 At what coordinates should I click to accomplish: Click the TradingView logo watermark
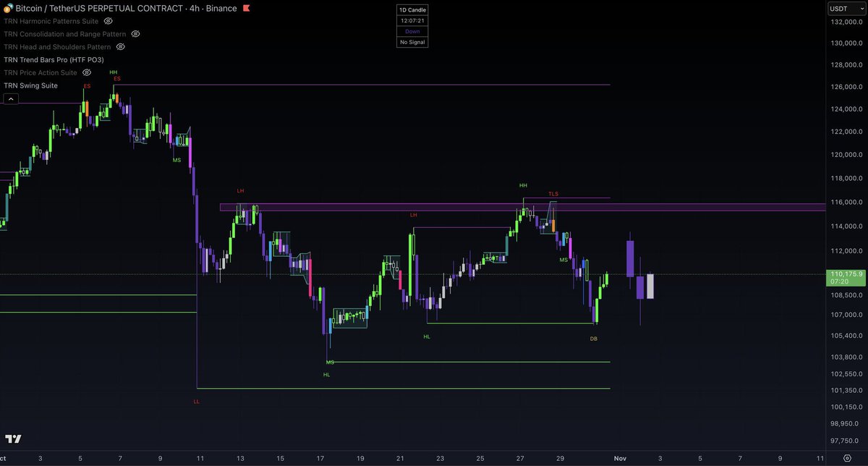point(13,439)
